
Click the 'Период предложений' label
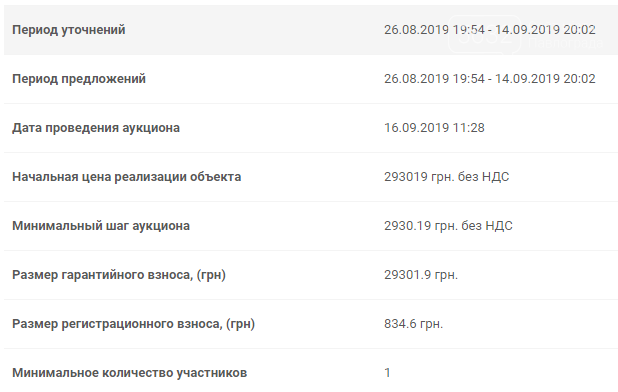[79, 79]
